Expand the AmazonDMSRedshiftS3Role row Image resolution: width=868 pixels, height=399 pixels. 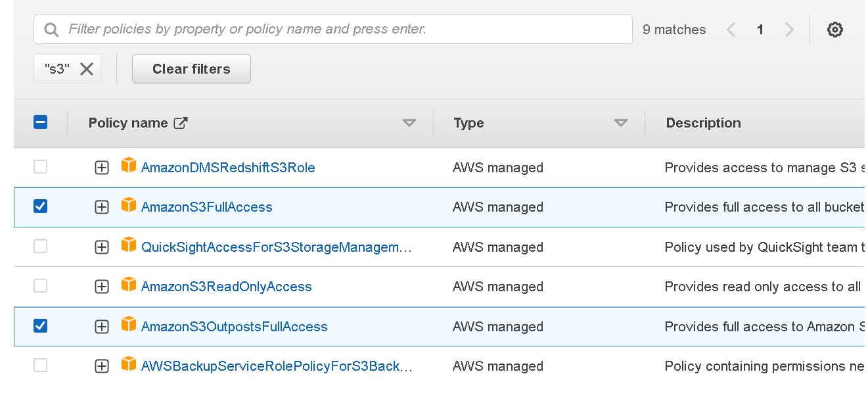click(102, 166)
